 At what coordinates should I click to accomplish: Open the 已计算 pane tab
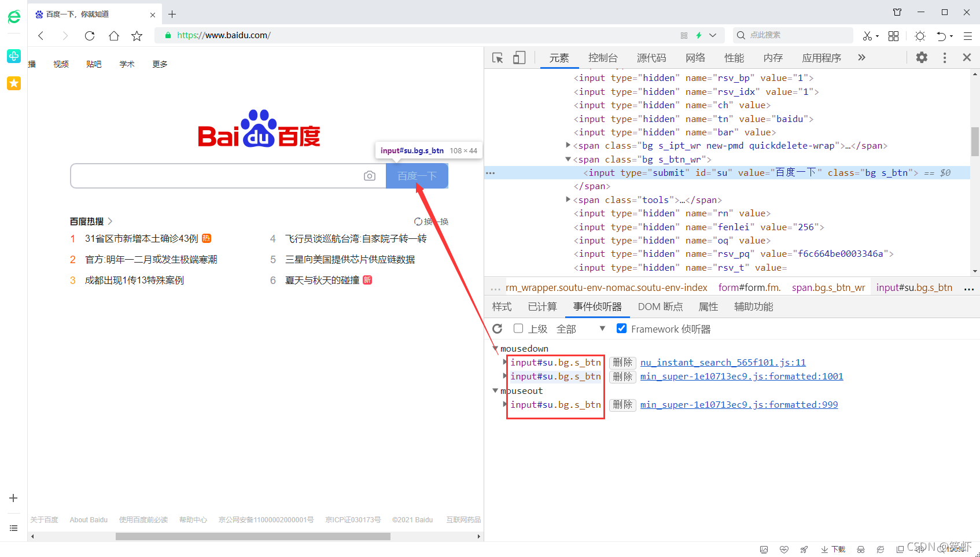pos(542,307)
